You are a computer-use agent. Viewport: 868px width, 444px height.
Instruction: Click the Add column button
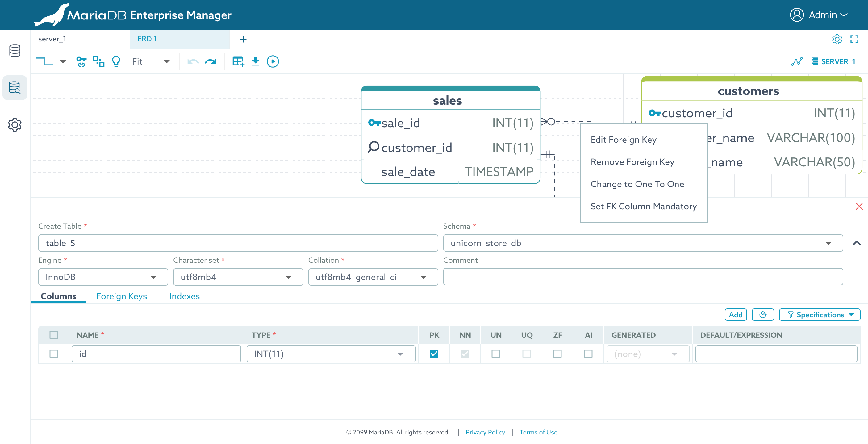pos(735,315)
